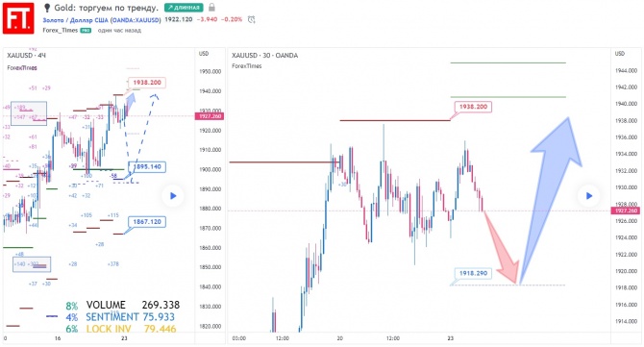Click the red 1927.260 price tag right axis
644x347 pixels.
(x=625, y=211)
